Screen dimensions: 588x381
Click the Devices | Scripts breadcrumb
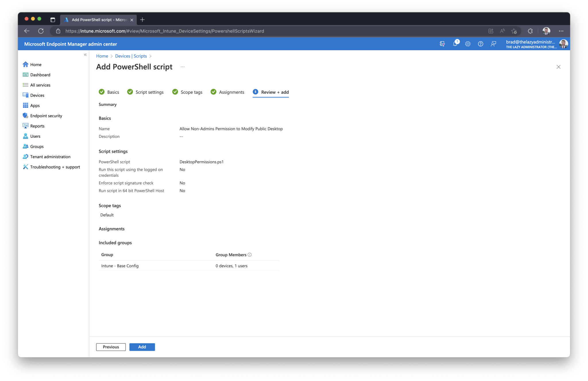pos(131,56)
